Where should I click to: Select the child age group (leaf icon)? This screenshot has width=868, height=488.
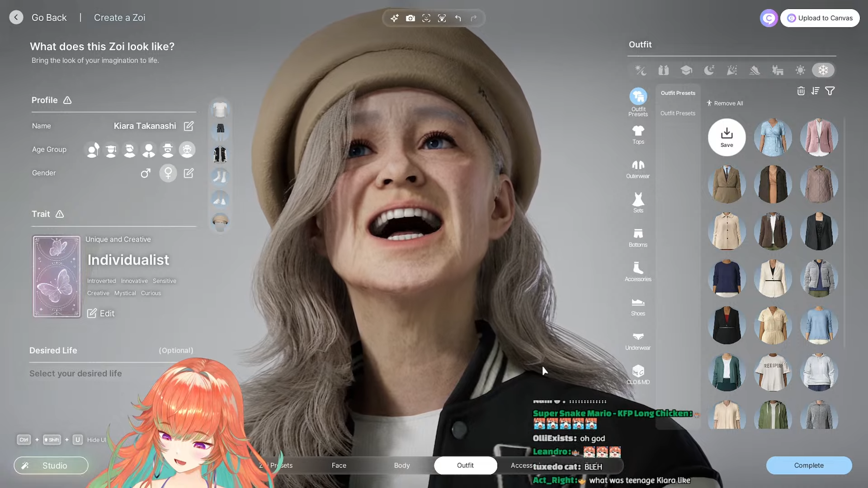(x=93, y=150)
